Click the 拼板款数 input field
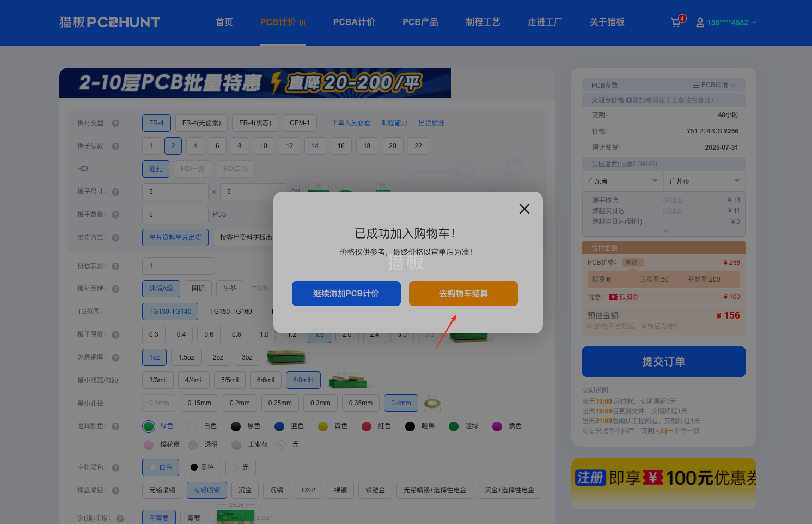 (x=178, y=265)
